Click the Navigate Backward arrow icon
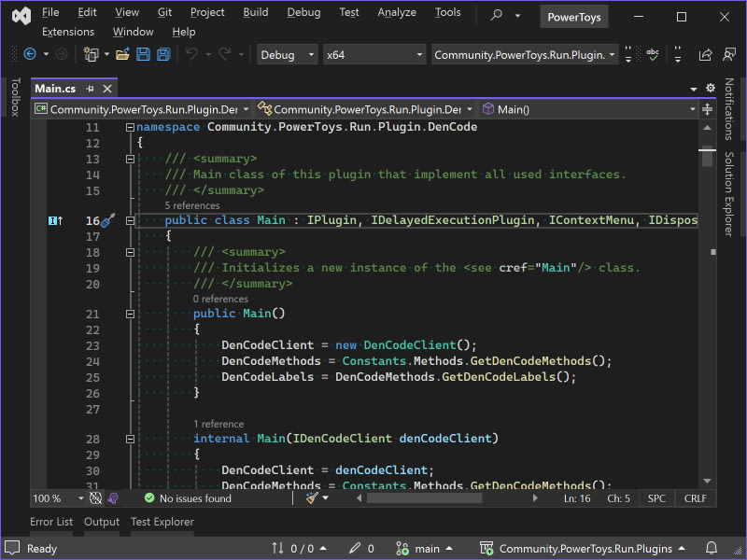The image size is (747, 560). [x=30, y=55]
